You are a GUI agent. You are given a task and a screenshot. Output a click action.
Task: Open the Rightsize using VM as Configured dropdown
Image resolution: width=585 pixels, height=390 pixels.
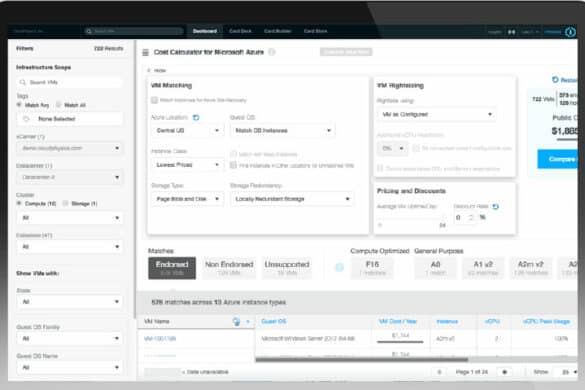pyautogui.click(x=437, y=115)
